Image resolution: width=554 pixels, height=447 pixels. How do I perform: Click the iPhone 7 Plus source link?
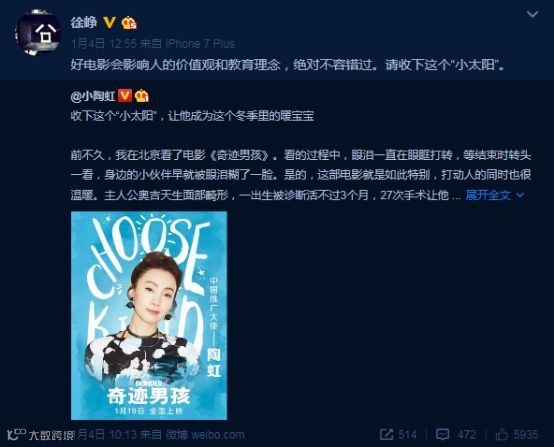click(200, 44)
